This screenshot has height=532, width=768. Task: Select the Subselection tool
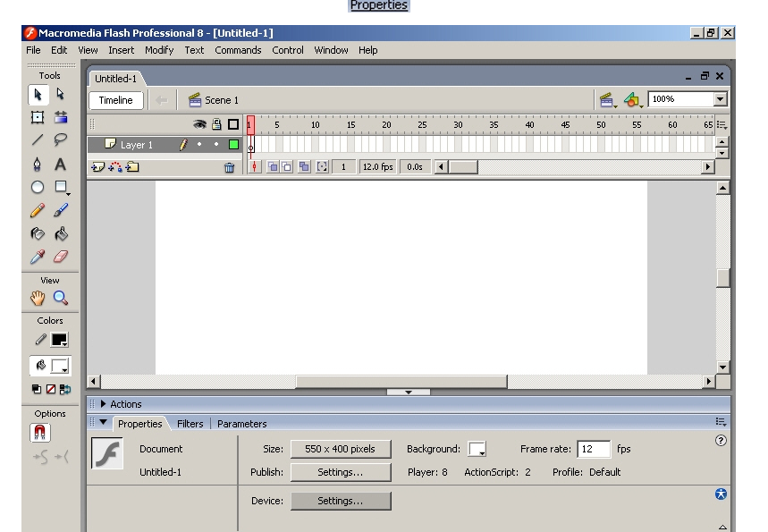pos(61,94)
